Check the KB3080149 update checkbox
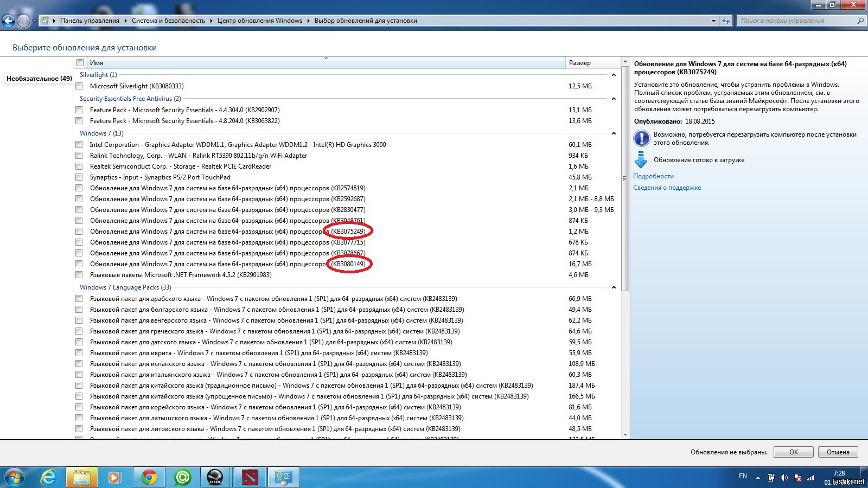Screen dimensions: 868x488 [x=79, y=264]
